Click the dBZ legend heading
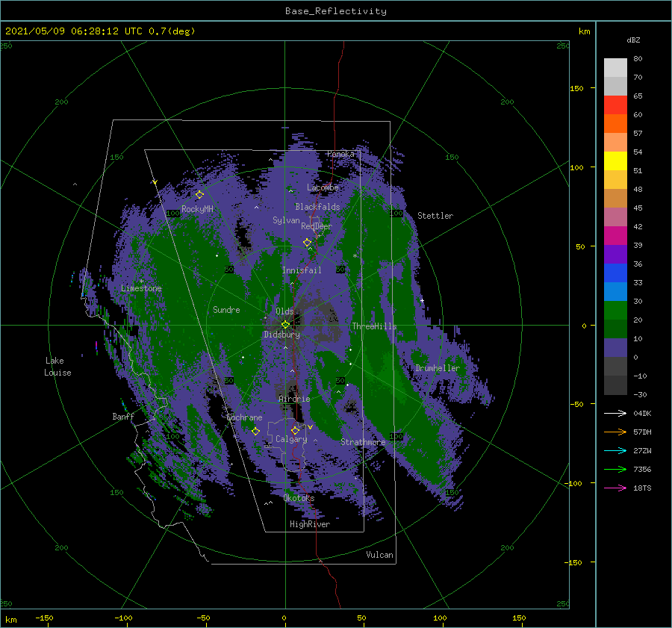This screenshot has width=672, height=628. (633, 40)
